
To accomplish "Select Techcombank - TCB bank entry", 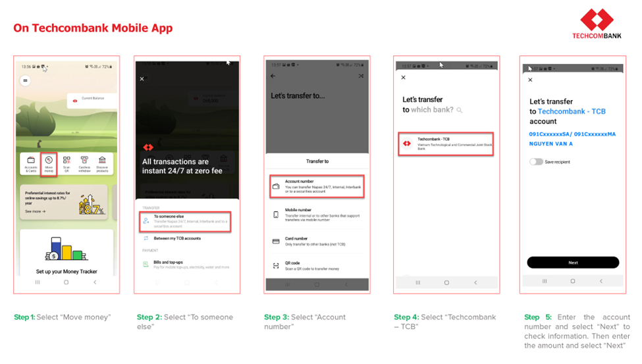I will pos(446,143).
